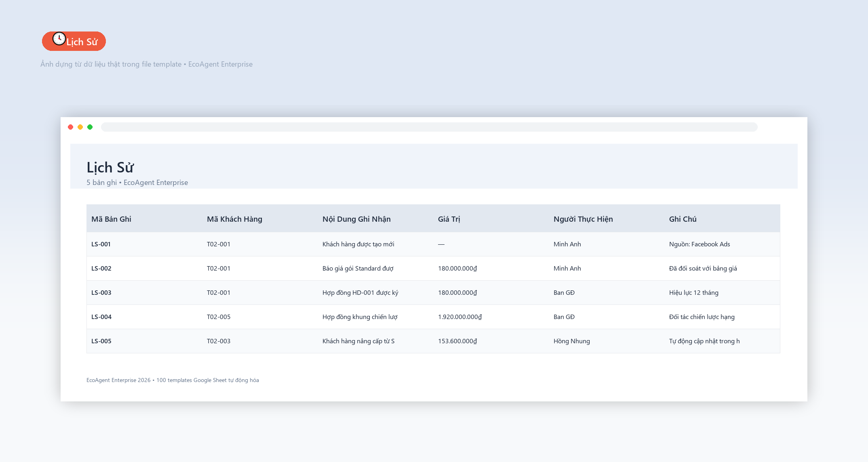Click the cell 'Hợp đồng khung chiến lượ'
Image resolution: width=868 pixels, height=462 pixels.
tap(360, 317)
